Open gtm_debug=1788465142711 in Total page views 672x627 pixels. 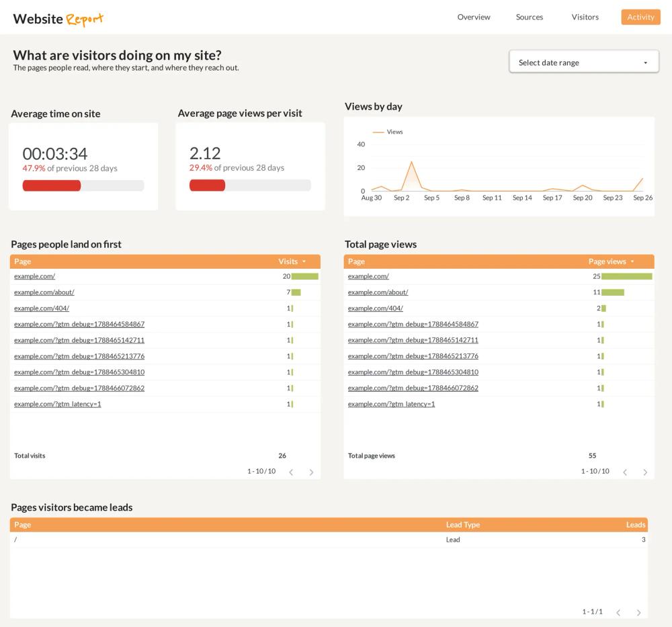[413, 340]
